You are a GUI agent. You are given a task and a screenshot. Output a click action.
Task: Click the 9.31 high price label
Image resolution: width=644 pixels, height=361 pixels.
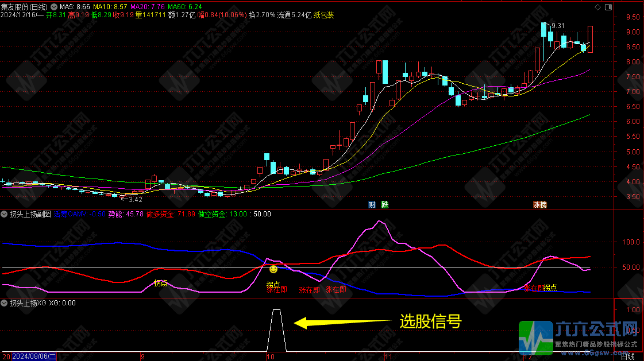coord(557,26)
